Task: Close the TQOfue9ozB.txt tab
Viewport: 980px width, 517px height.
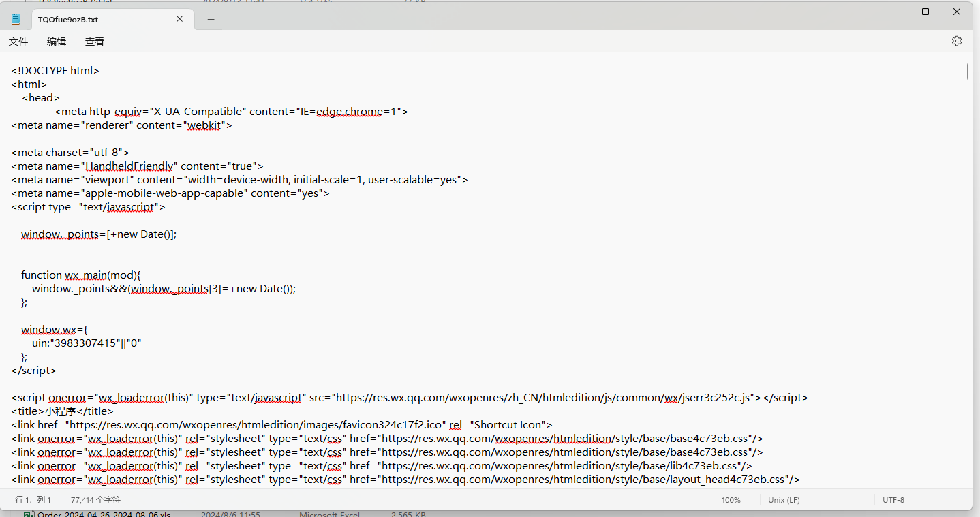Action: [180, 19]
